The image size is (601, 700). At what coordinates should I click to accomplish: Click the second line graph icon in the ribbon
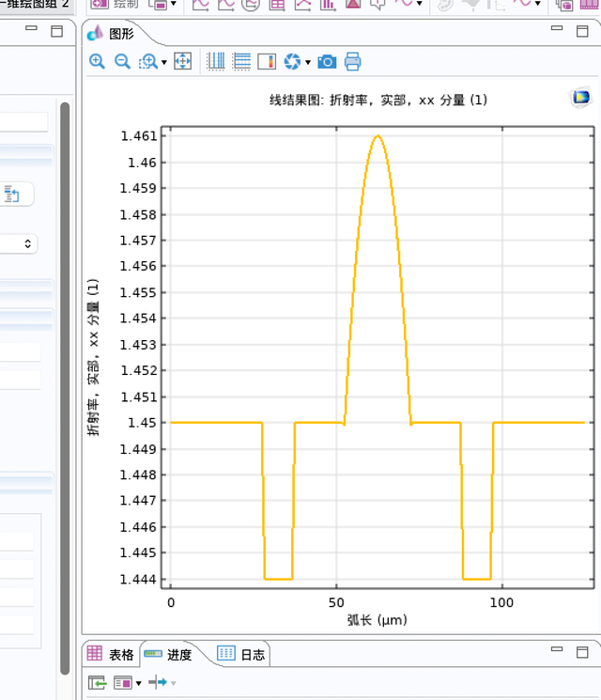click(225, 4)
